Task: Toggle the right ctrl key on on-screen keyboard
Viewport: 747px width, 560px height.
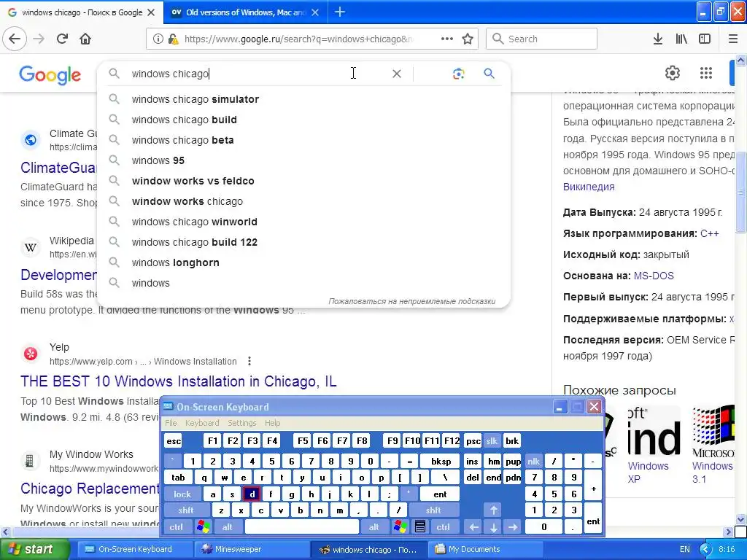Action: tap(443, 526)
